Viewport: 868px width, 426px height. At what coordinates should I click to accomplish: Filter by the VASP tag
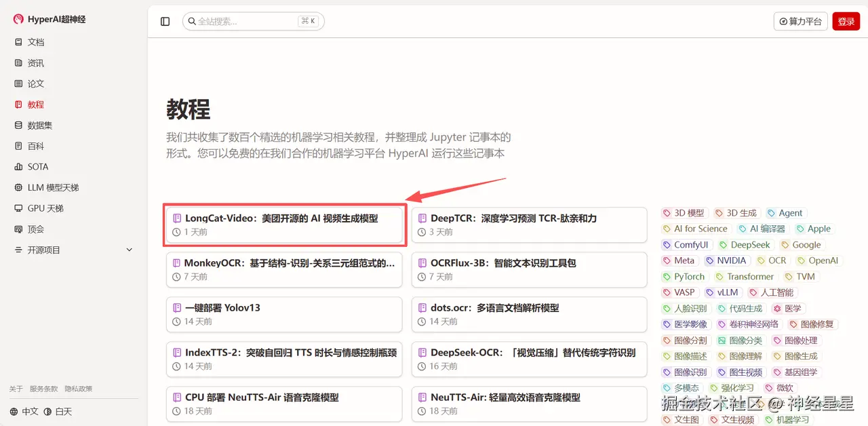point(679,292)
